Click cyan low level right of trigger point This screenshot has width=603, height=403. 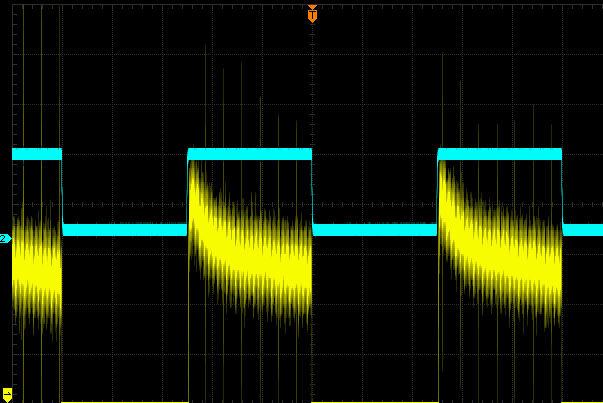click(x=375, y=230)
